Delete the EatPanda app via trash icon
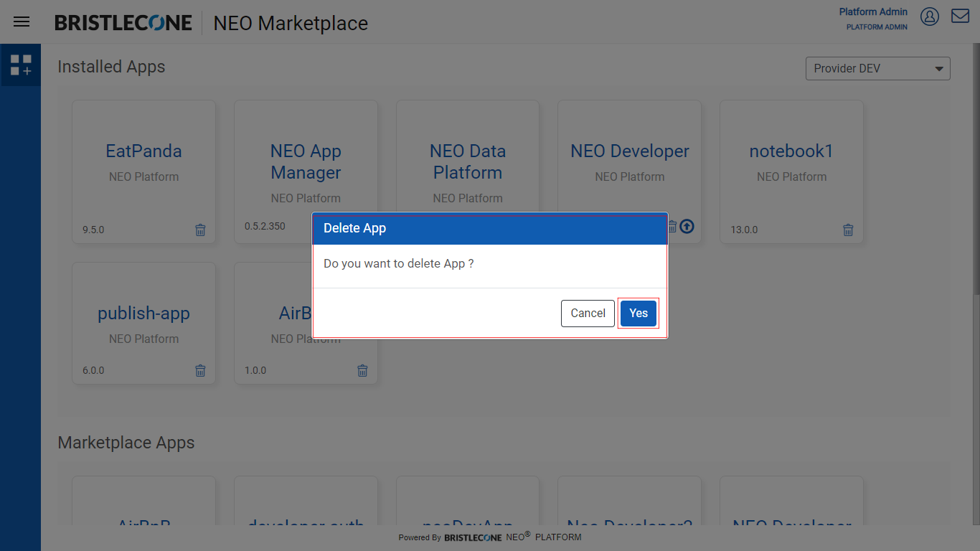The width and height of the screenshot is (980, 551). 200,230
